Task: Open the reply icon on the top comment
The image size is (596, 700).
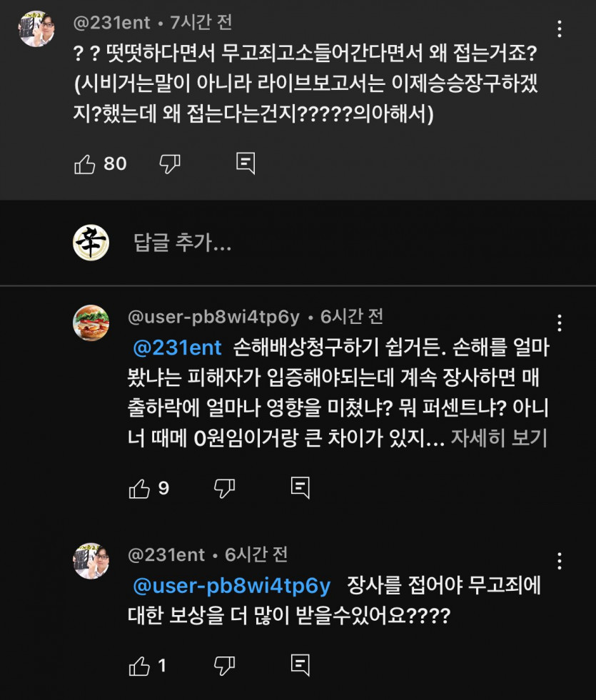Action: pos(246,164)
